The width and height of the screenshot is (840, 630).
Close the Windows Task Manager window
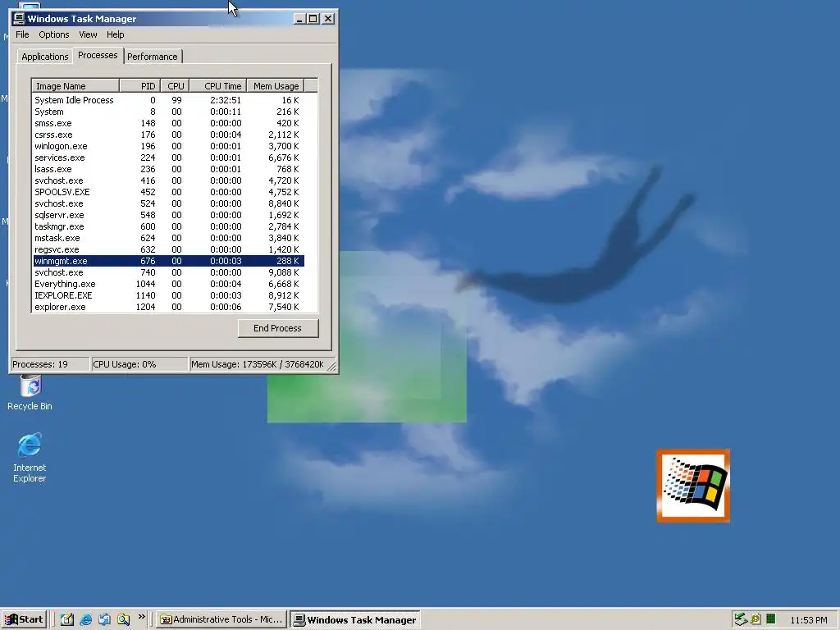[328, 19]
